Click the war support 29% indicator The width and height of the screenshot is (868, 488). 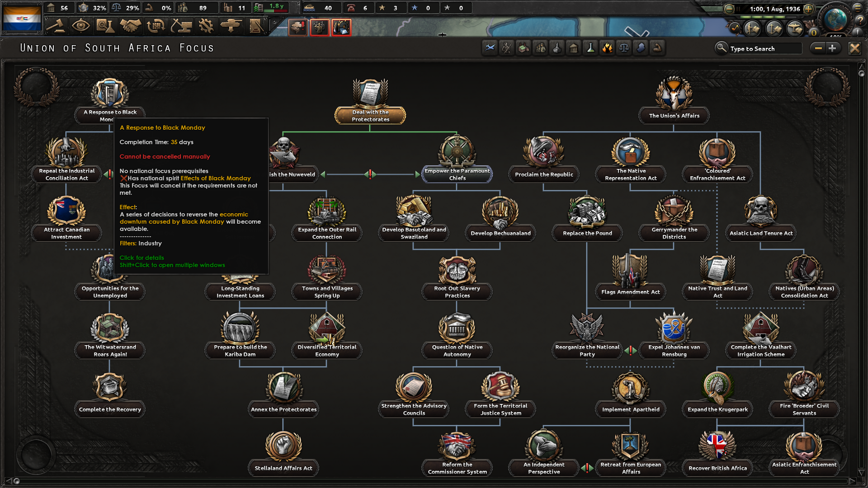pyautogui.click(x=126, y=8)
